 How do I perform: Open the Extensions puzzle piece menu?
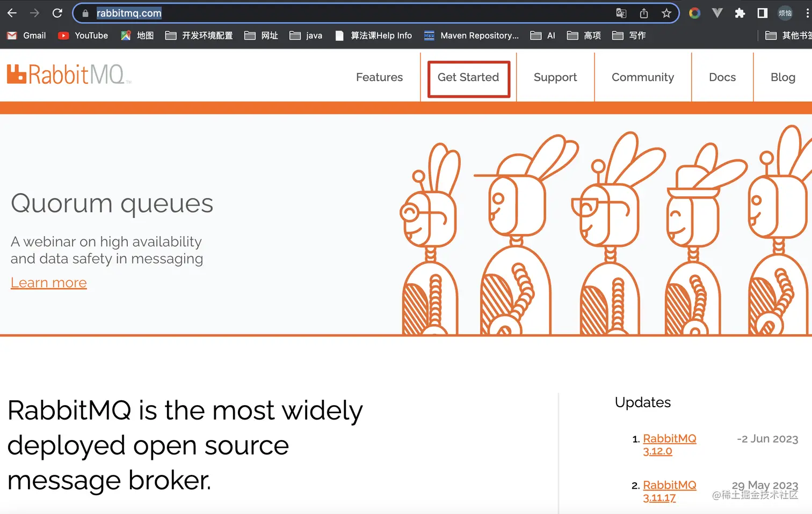pyautogui.click(x=740, y=13)
